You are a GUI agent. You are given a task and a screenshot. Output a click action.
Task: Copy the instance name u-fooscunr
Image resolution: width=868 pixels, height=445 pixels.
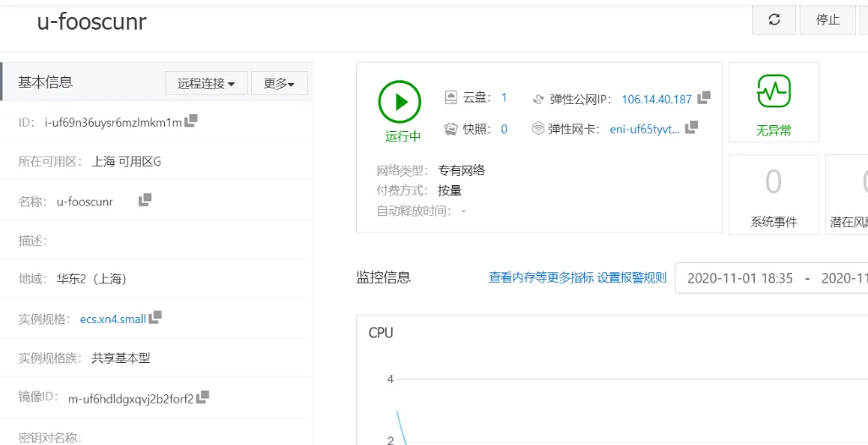click(145, 200)
